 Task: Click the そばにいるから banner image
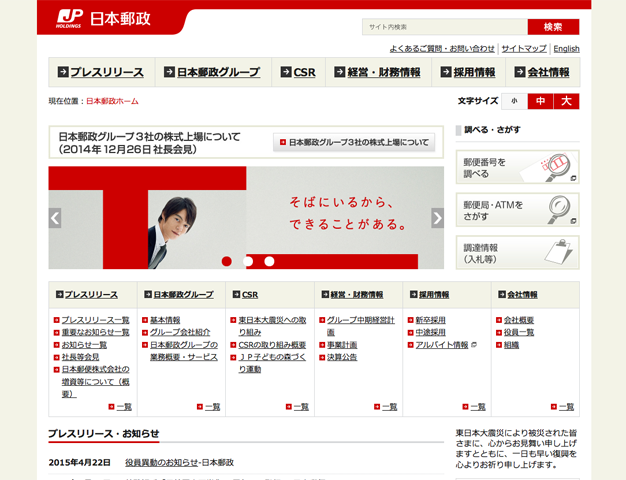tap(246, 218)
